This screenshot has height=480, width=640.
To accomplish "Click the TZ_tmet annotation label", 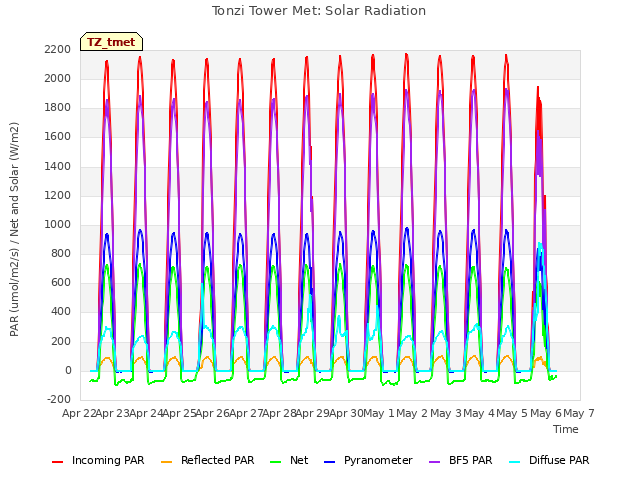I will [111, 42].
